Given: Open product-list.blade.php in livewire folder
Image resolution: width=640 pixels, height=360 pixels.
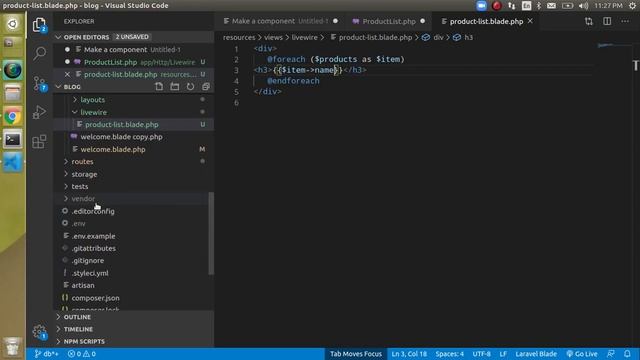Looking at the screenshot, I should point(122,124).
